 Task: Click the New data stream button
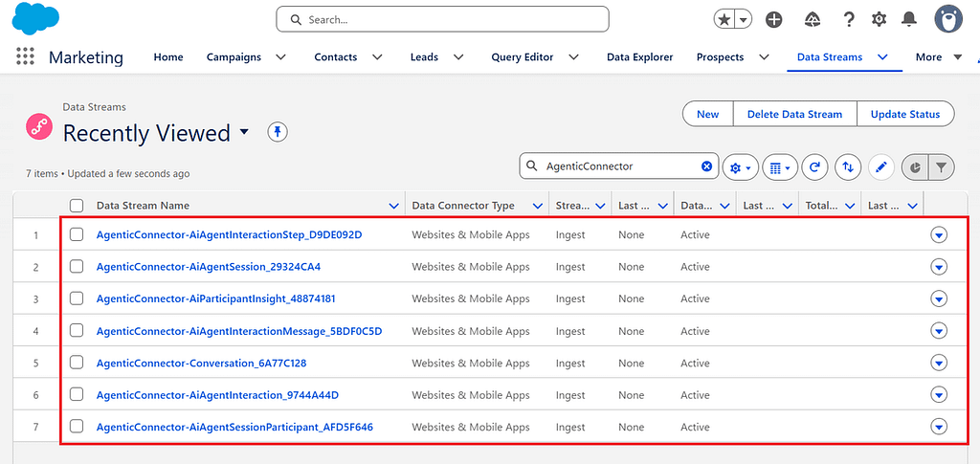tap(707, 114)
